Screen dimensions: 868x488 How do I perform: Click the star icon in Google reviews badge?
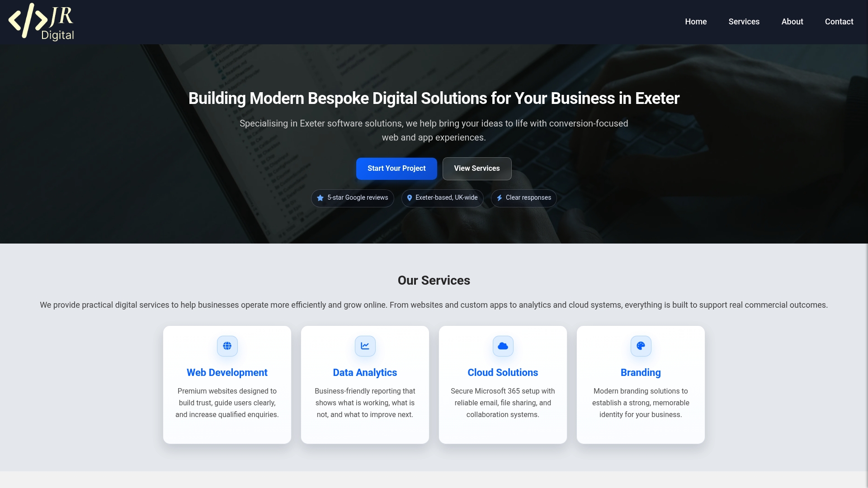click(x=320, y=198)
